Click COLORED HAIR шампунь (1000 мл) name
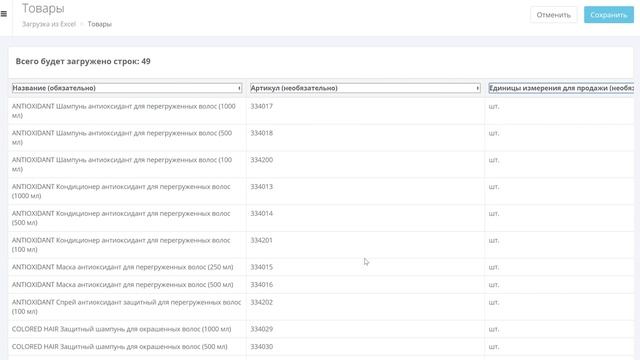Screen dimensions: 640x360 pos(122,329)
